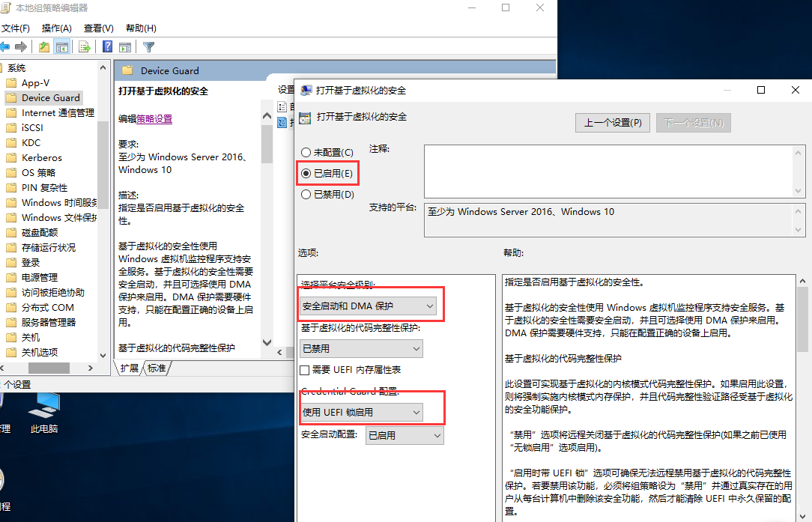Click the 关机选项 folder icon
The height and width of the screenshot is (522, 812).
click(11, 352)
